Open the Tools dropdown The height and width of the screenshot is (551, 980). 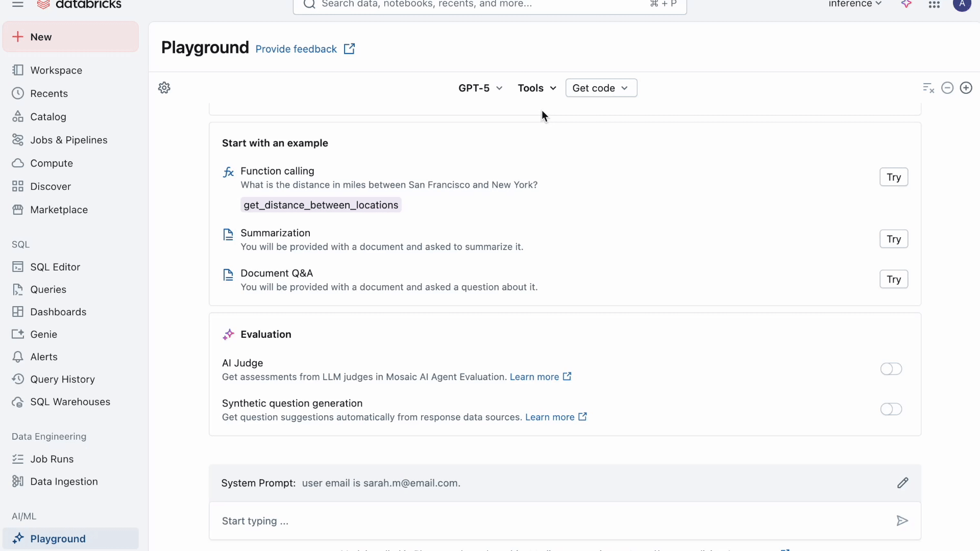536,88
